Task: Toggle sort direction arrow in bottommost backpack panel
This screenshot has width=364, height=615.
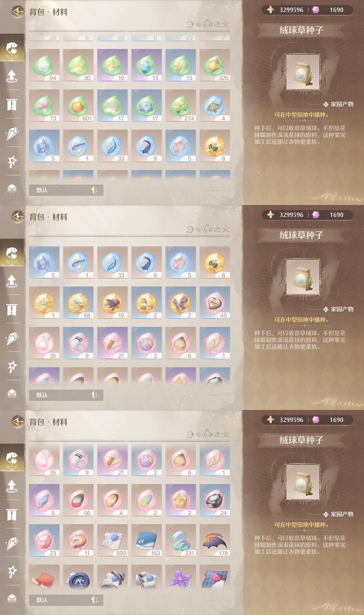Action: [x=94, y=600]
